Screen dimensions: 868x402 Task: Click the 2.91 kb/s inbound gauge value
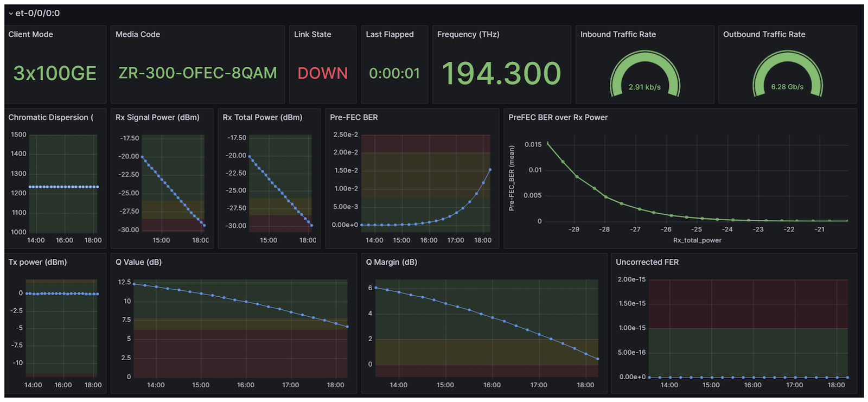point(644,87)
